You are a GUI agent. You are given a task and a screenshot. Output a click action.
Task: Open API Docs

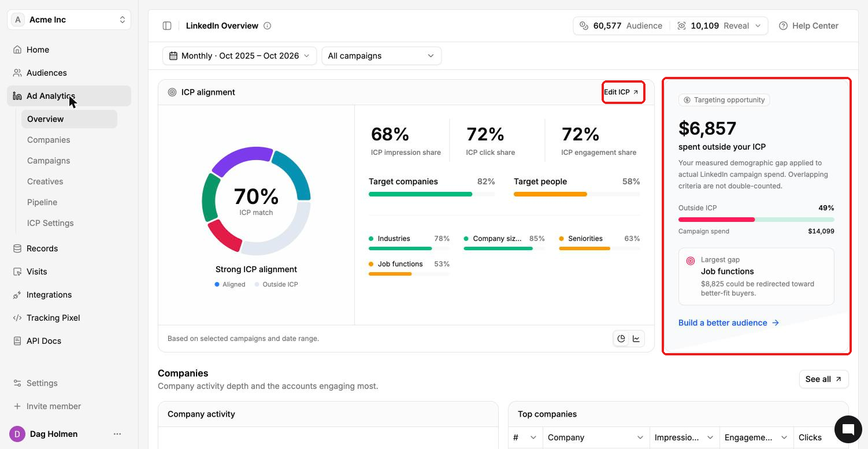pyautogui.click(x=69, y=341)
